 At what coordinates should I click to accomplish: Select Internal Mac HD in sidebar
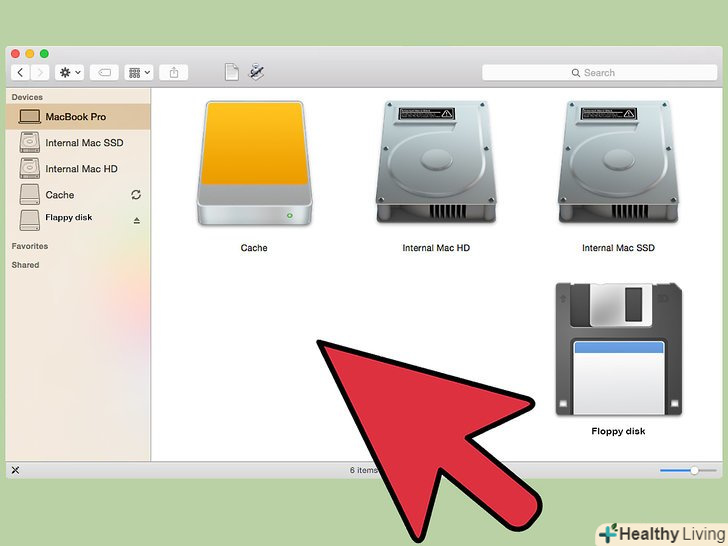[x=78, y=169]
